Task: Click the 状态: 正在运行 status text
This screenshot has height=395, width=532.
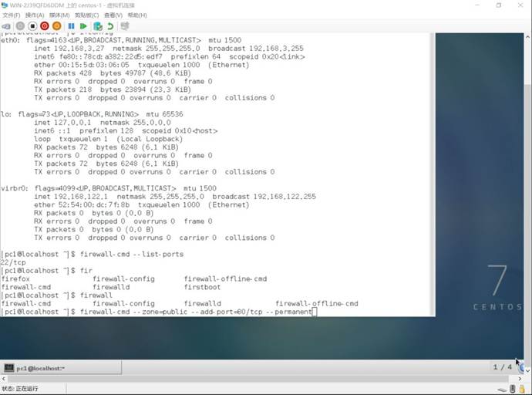Action: pyautogui.click(x=20, y=389)
